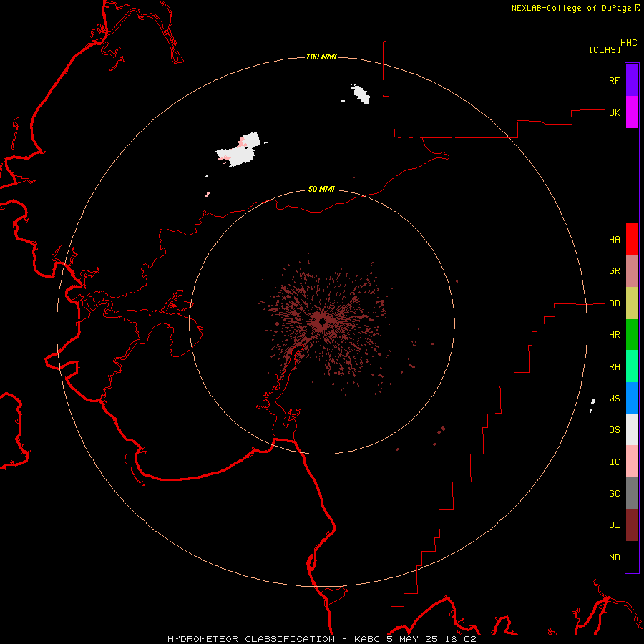This screenshot has width=644, height=644.
Task: Select the GR legend color block
Action: pyautogui.click(x=632, y=271)
